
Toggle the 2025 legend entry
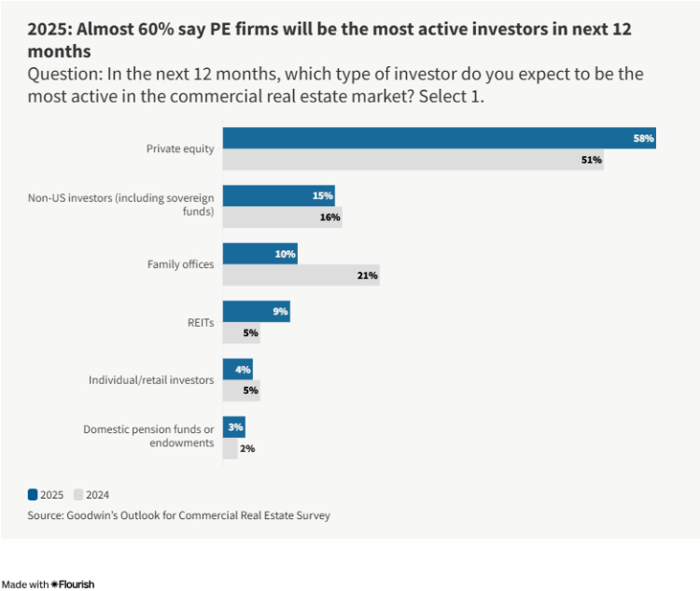(47, 495)
